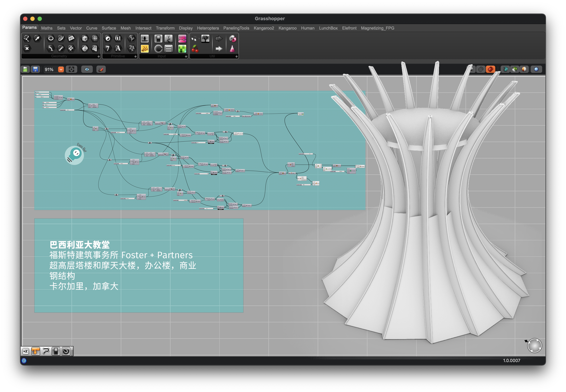Click the Panel yellow scribble component
Image resolution: width=566 pixels, height=392 pixels.
145,49
